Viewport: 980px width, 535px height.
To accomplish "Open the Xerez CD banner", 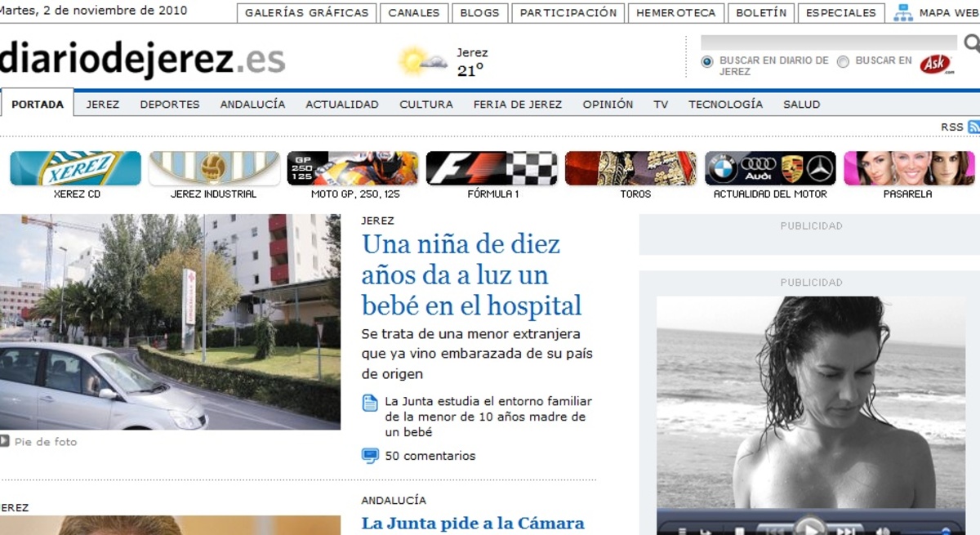I will 75,168.
